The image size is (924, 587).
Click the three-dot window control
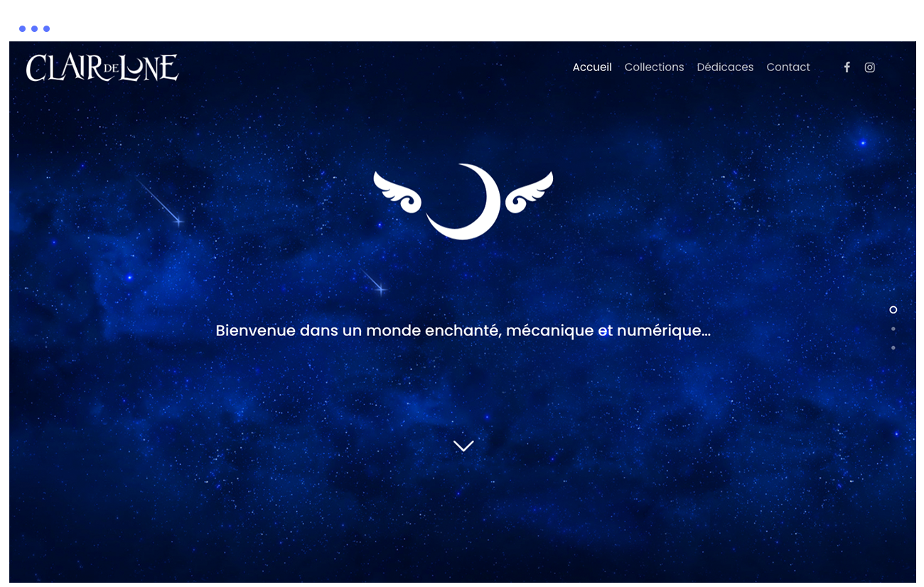coord(34,29)
